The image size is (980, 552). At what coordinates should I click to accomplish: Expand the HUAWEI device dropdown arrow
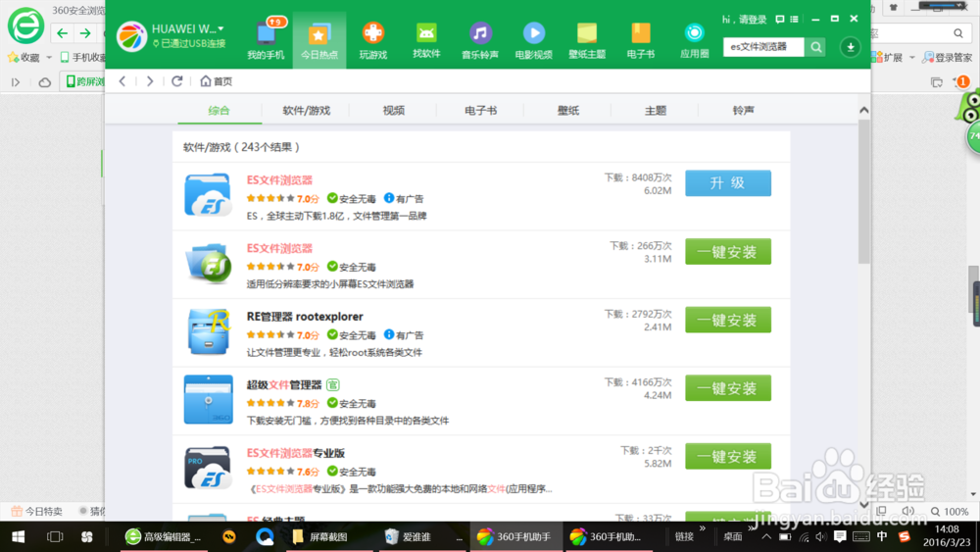coord(220,28)
